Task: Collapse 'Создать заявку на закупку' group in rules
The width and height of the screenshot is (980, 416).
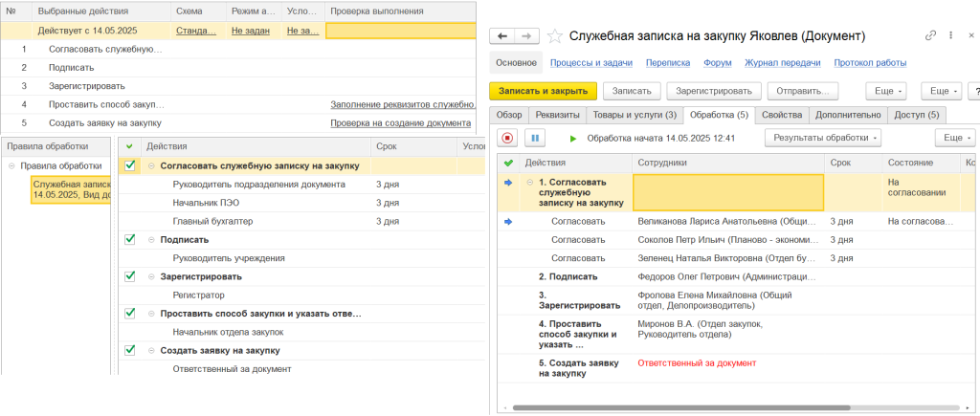Action: click(151, 350)
